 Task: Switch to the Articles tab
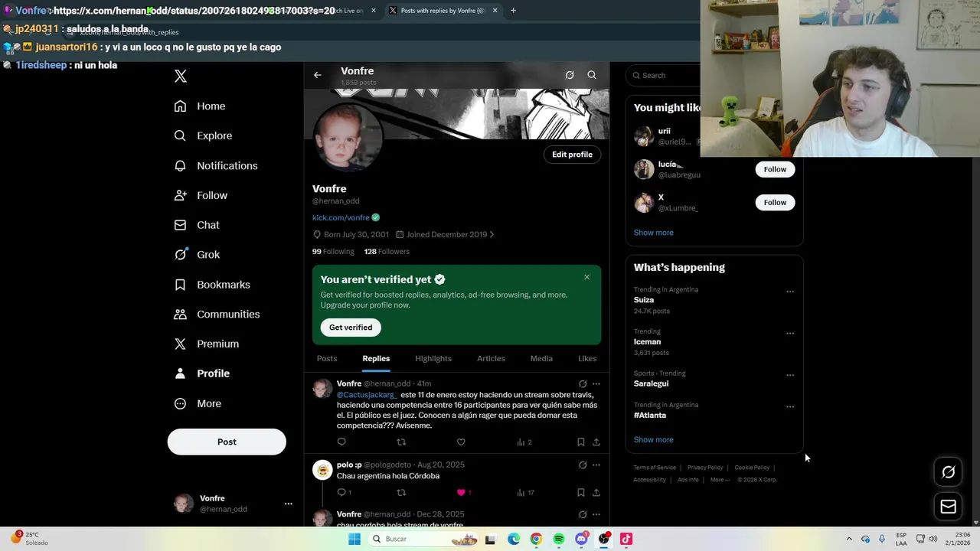491,358
